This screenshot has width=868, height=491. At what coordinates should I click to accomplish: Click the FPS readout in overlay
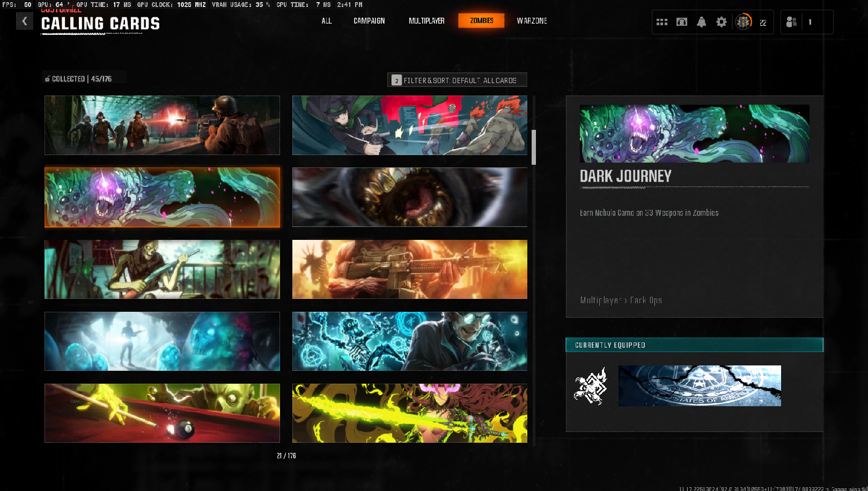[17, 4]
